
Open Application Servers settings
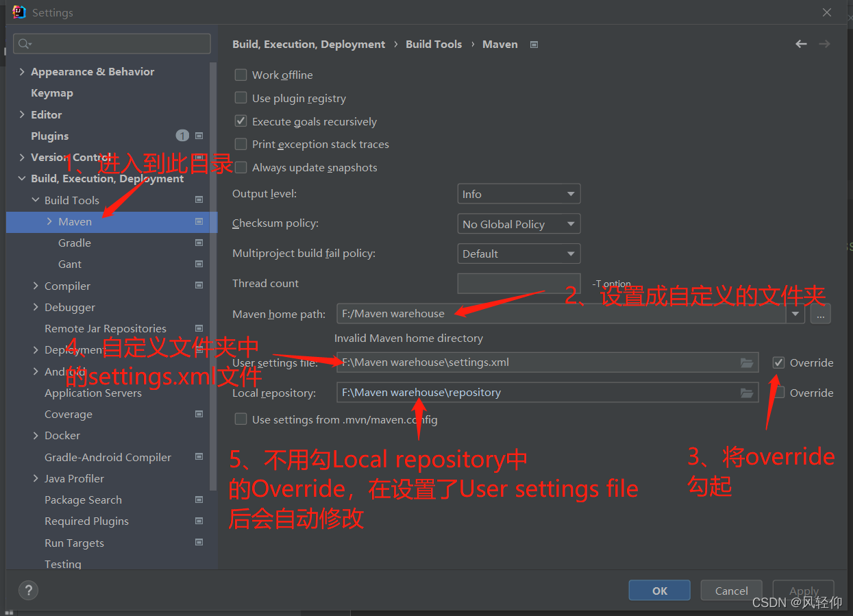click(93, 393)
